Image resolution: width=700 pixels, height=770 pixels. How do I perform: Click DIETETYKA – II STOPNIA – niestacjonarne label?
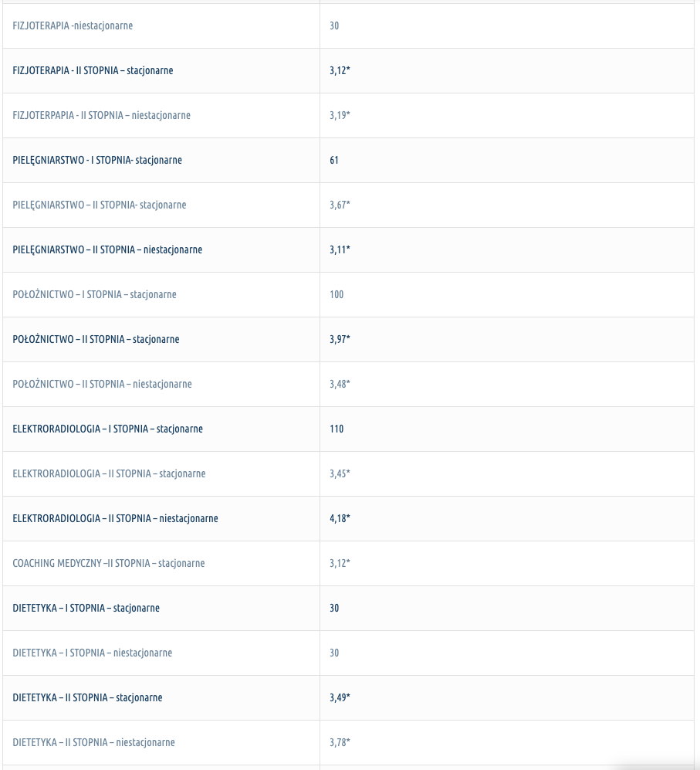click(93, 742)
